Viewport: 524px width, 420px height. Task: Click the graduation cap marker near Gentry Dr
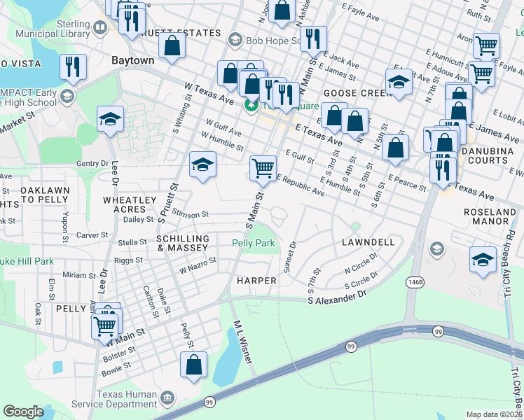(x=203, y=165)
